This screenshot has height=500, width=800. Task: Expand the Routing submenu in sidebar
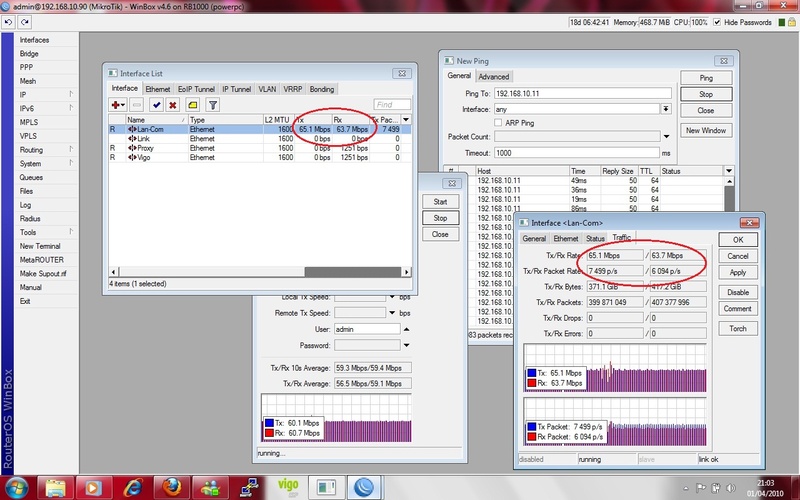pos(71,150)
